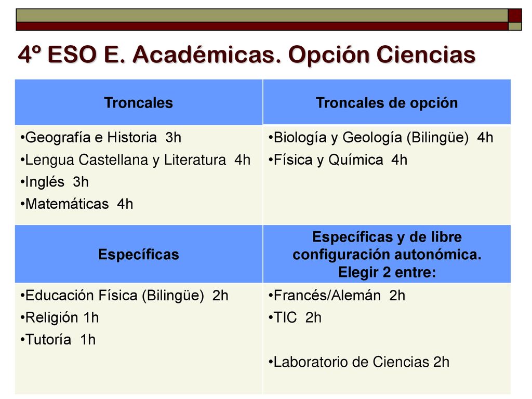Select the 'Troncales de opción' header cell
The image size is (532, 399).
(x=387, y=102)
